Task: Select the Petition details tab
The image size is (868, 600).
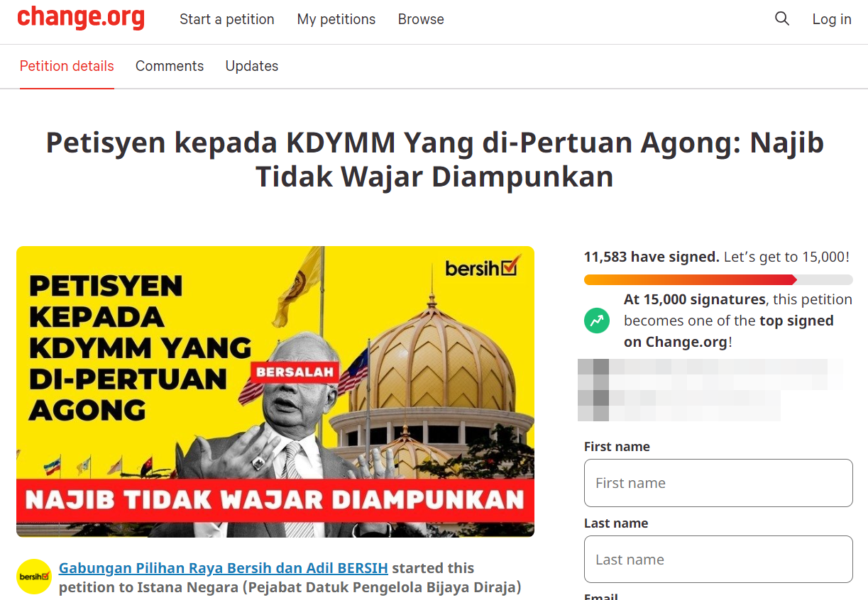Action: [67, 66]
